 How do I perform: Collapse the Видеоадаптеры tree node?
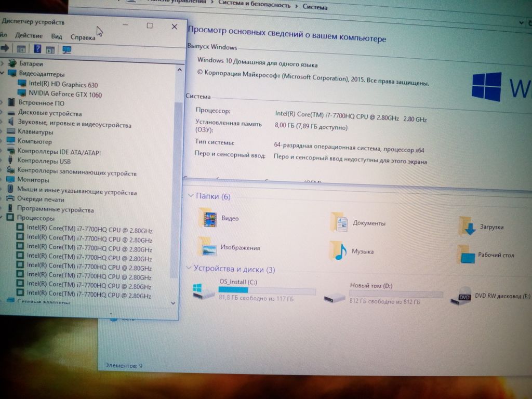(2, 74)
